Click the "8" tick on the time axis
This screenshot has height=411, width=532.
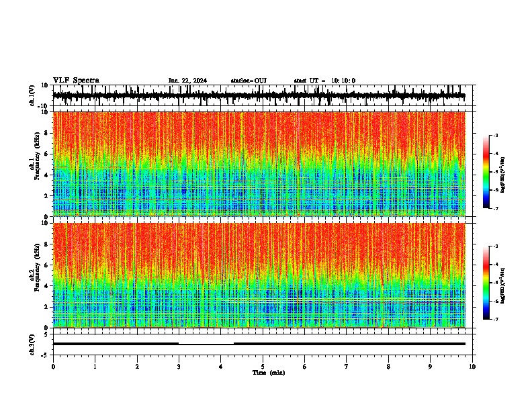[x=388, y=367]
